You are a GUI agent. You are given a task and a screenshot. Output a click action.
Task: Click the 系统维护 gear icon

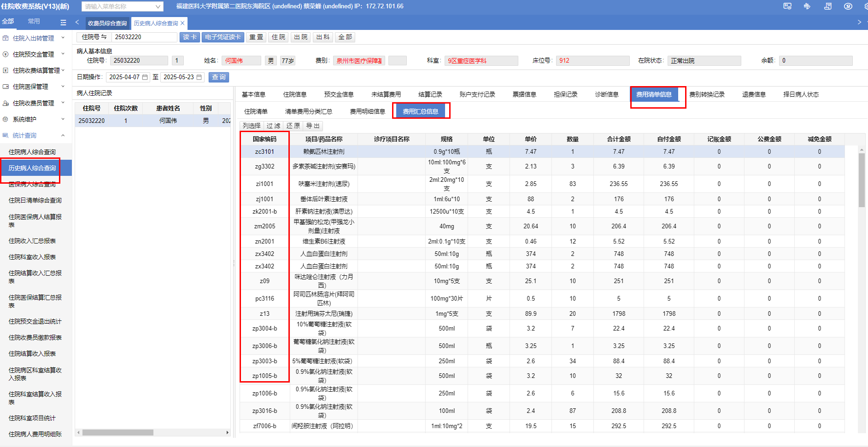coord(6,119)
